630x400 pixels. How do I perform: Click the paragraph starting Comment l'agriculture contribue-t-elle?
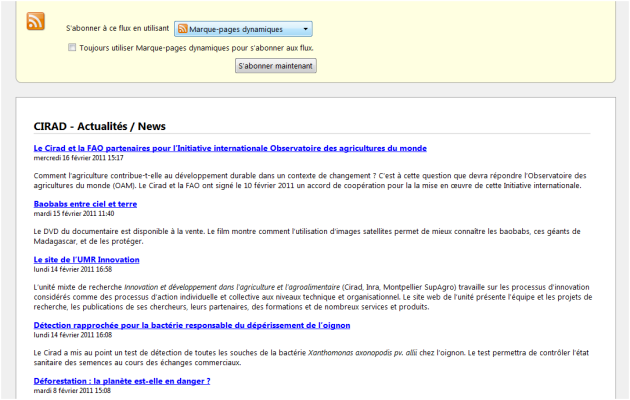point(310,181)
